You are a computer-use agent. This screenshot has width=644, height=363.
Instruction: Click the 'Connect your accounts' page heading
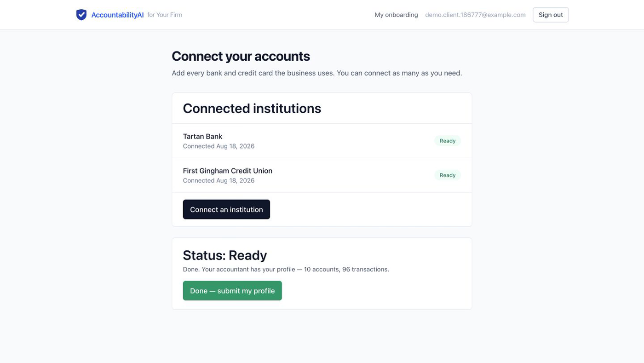(x=241, y=56)
